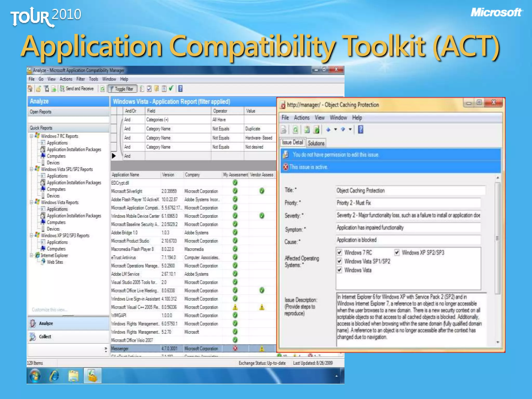Click the Cause field Application is blocked

(x=408, y=240)
